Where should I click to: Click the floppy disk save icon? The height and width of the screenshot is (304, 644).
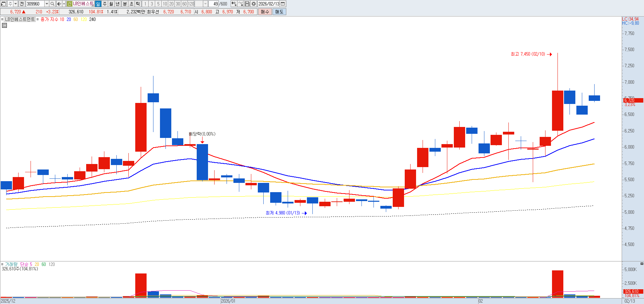pyautogui.click(x=247, y=4)
